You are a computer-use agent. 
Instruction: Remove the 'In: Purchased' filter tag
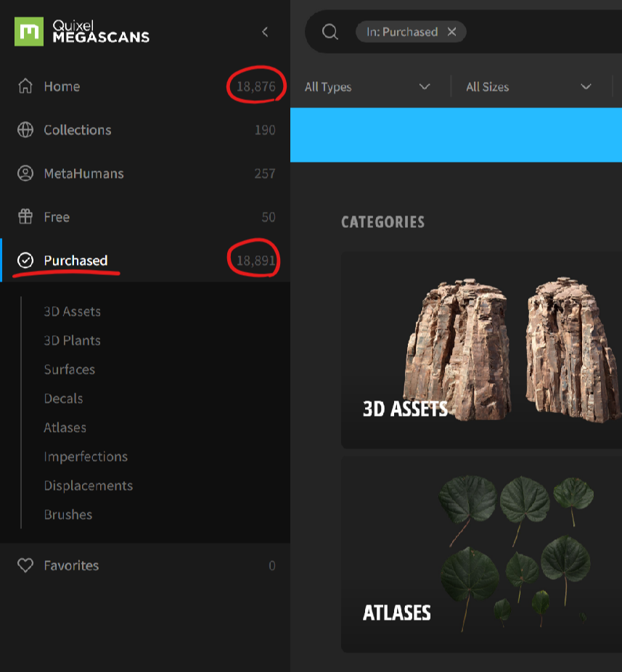(451, 32)
